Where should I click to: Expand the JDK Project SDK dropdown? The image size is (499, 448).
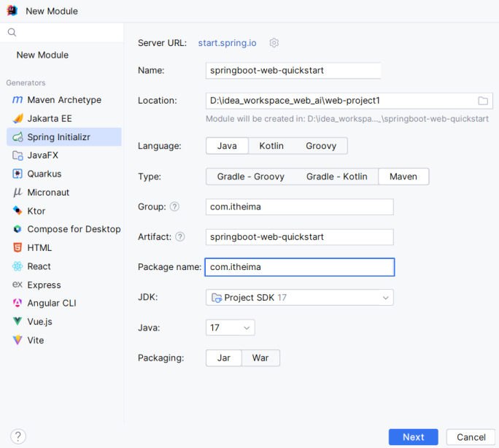(x=299, y=298)
